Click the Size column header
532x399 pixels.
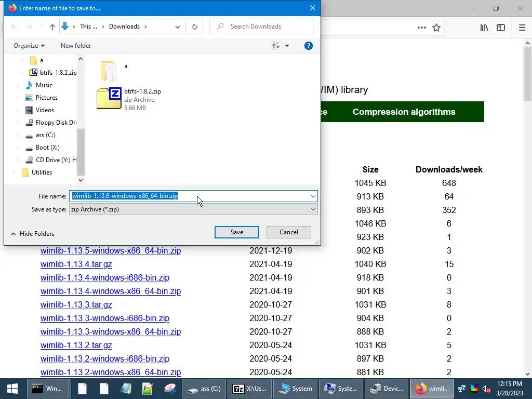370,170
